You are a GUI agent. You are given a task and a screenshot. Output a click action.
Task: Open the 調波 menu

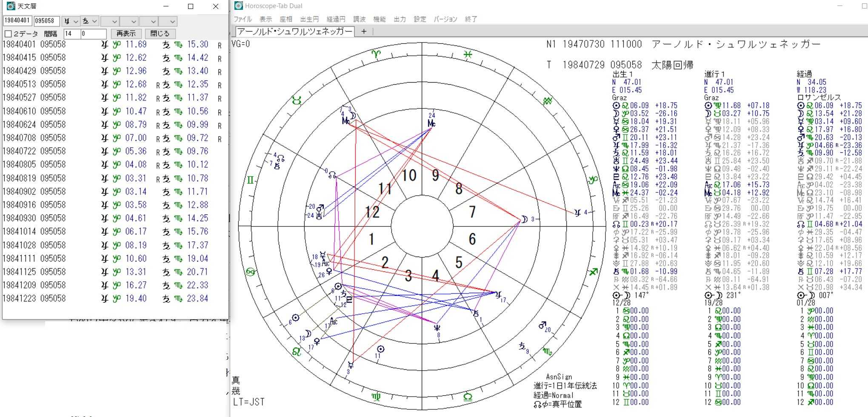pyautogui.click(x=360, y=19)
